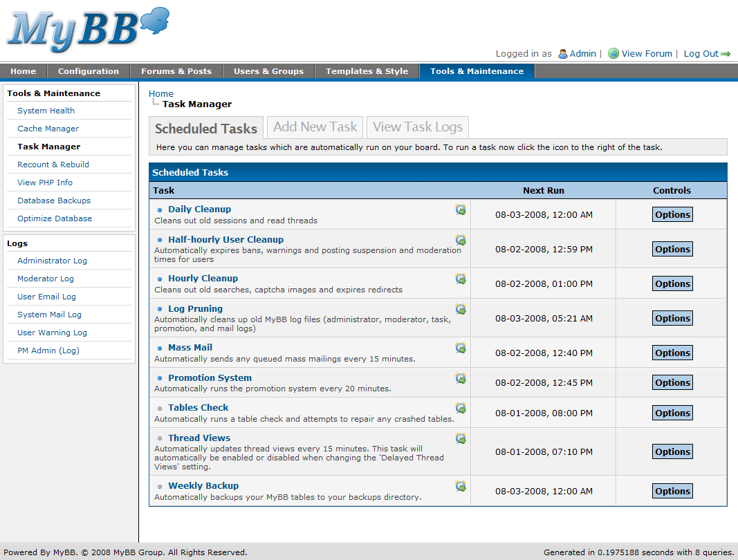Viewport: 738px width, 560px height.
Task: Open Options for Mass Mail
Action: click(x=672, y=353)
